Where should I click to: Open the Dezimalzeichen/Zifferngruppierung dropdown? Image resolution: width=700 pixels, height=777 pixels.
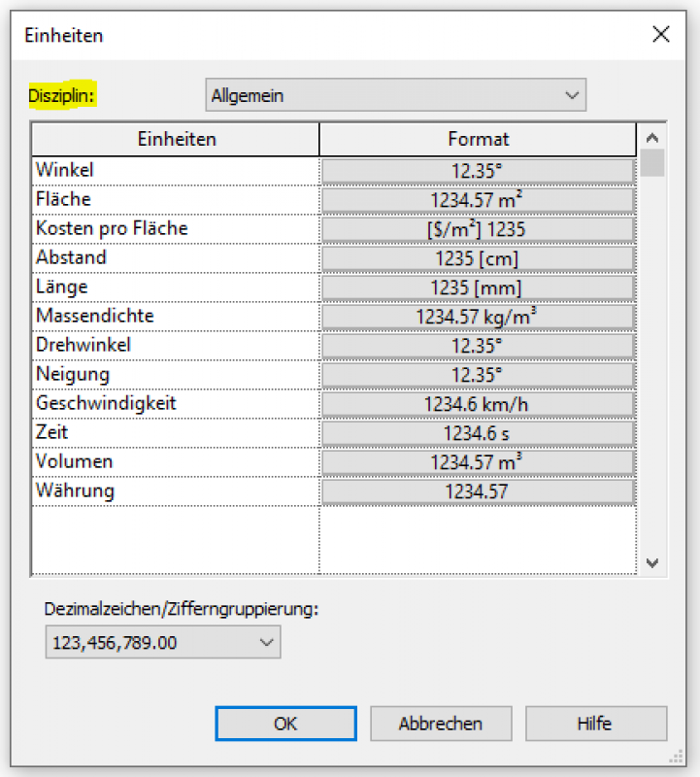point(162,642)
